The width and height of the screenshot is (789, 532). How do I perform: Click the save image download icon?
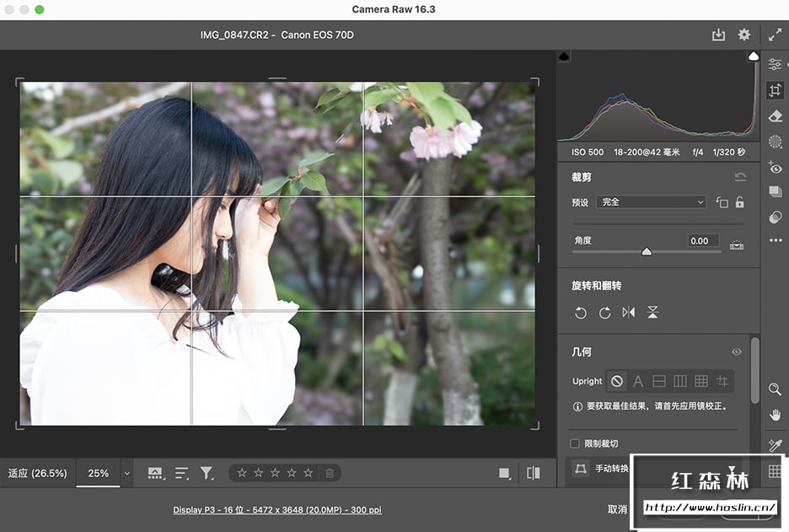[718, 35]
